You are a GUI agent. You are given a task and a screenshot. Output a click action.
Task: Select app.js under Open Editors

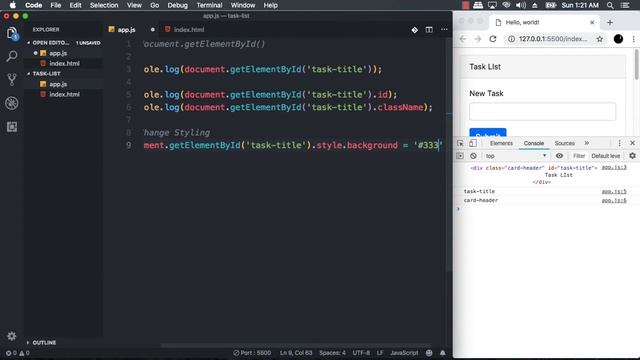tap(58, 53)
